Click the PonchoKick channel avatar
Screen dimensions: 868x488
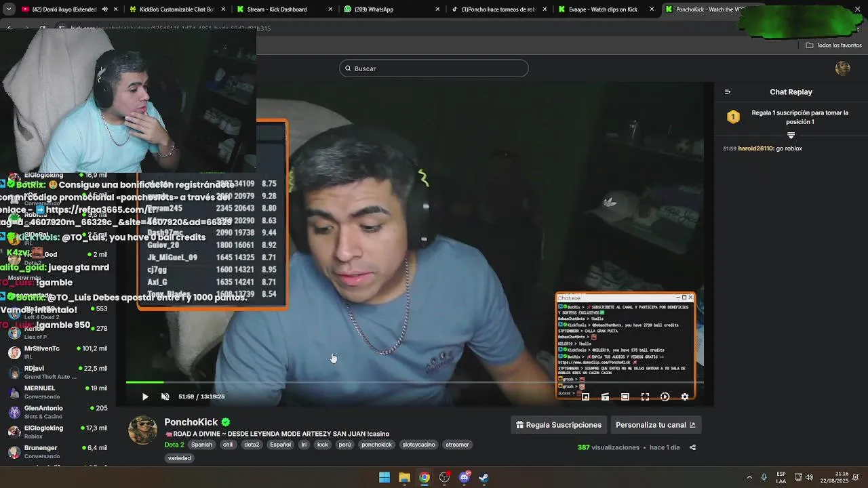click(143, 431)
